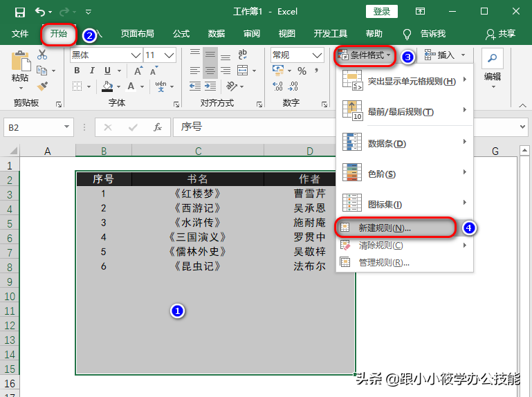Increase font size icon

138,71
